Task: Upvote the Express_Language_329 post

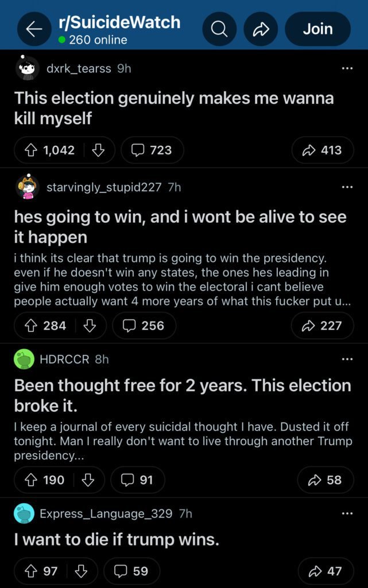Action: click(x=31, y=571)
